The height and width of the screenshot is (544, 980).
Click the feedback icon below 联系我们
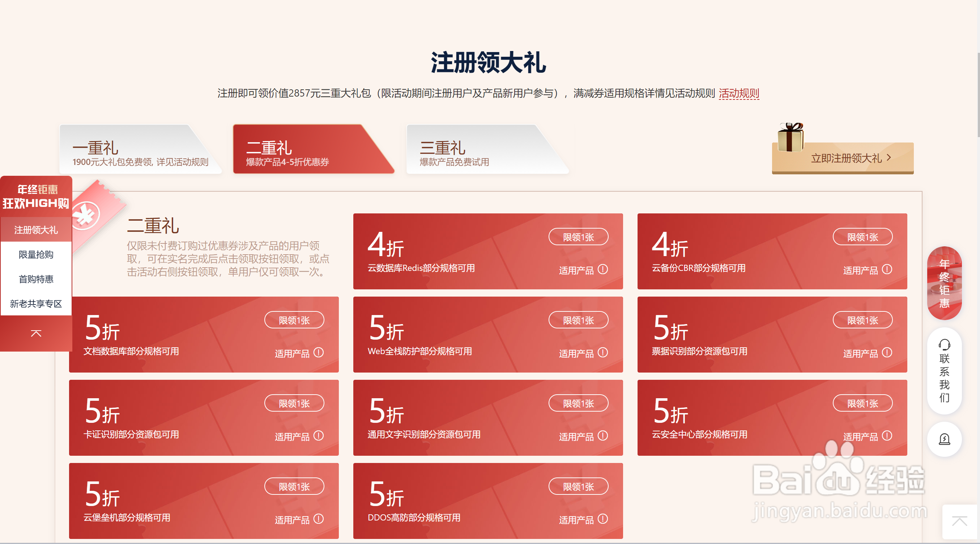pyautogui.click(x=944, y=439)
